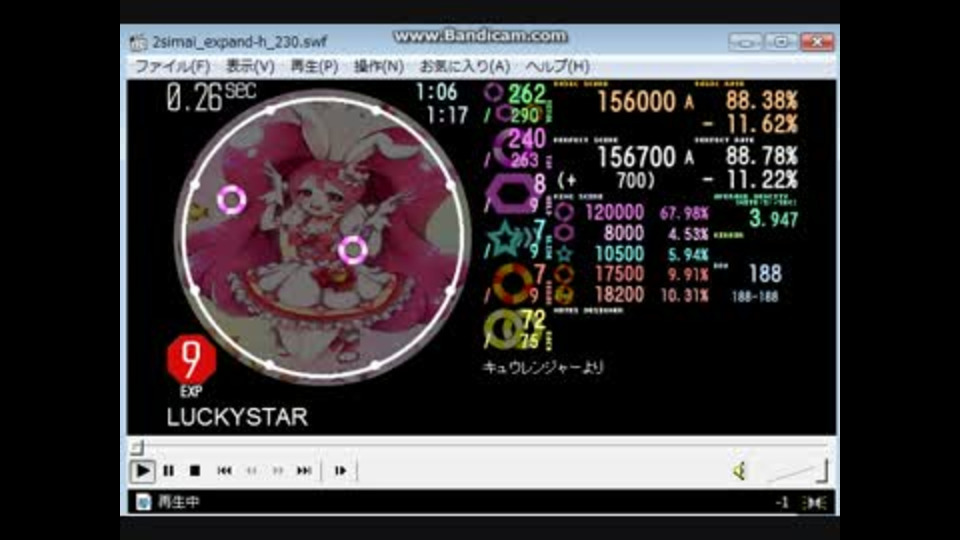This screenshot has width=960, height=540.
Task: Click the rewind button
Action: (251, 471)
